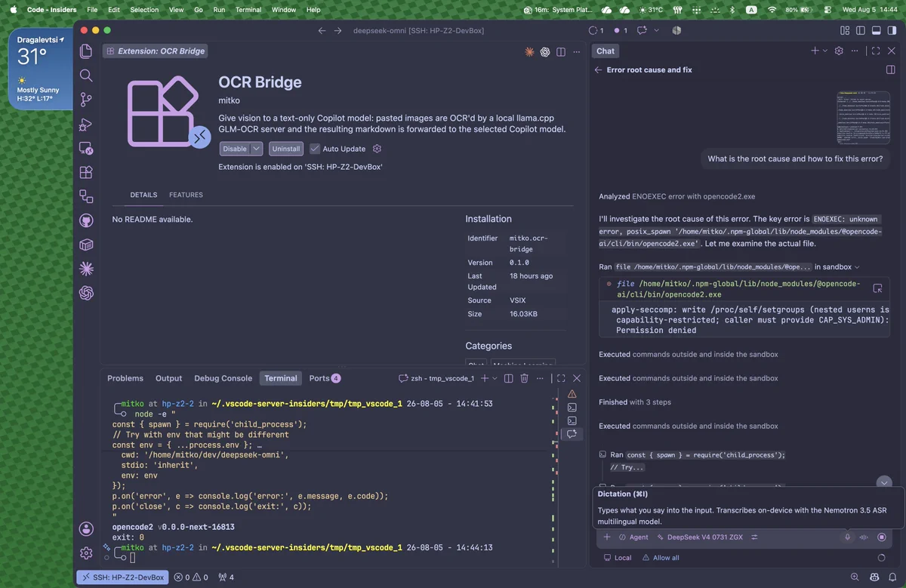906x588 pixels.
Task: Open the GitHub icon in activity bar
Action: point(86,220)
